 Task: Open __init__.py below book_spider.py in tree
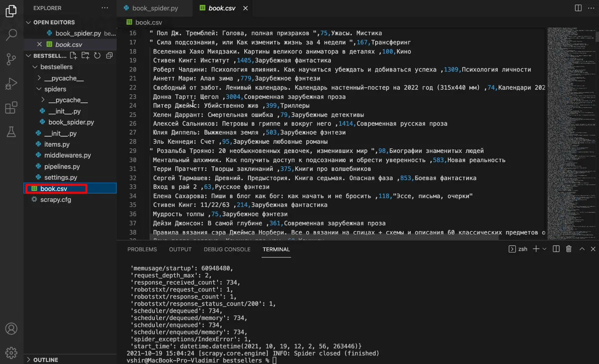(x=60, y=134)
